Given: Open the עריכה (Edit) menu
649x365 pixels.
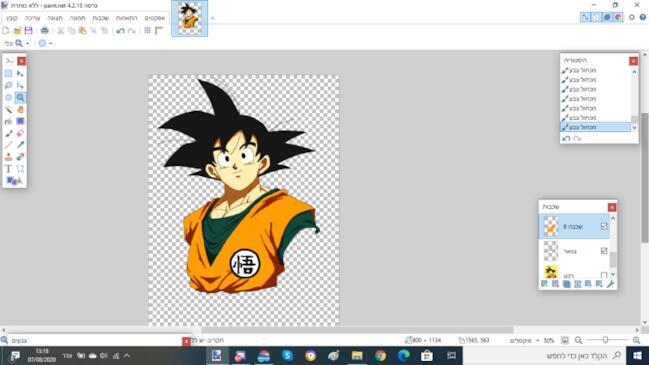Looking at the screenshot, I should [32, 18].
